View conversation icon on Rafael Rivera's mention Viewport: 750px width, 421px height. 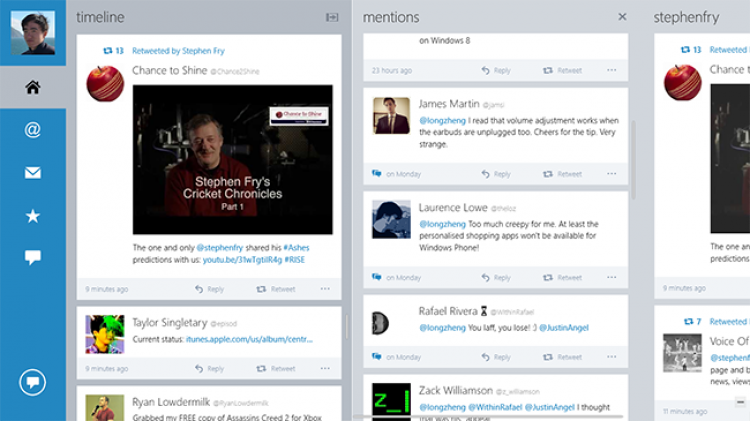click(x=377, y=356)
